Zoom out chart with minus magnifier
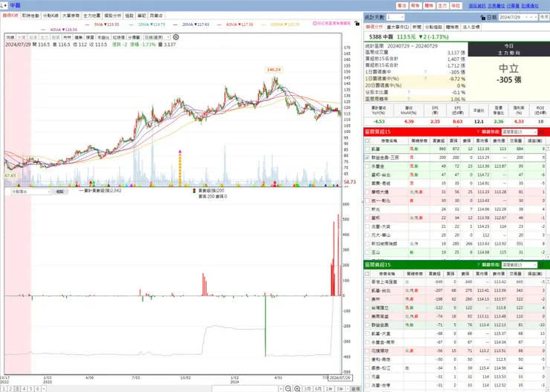This screenshot has width=550, height=392. tap(288, 388)
